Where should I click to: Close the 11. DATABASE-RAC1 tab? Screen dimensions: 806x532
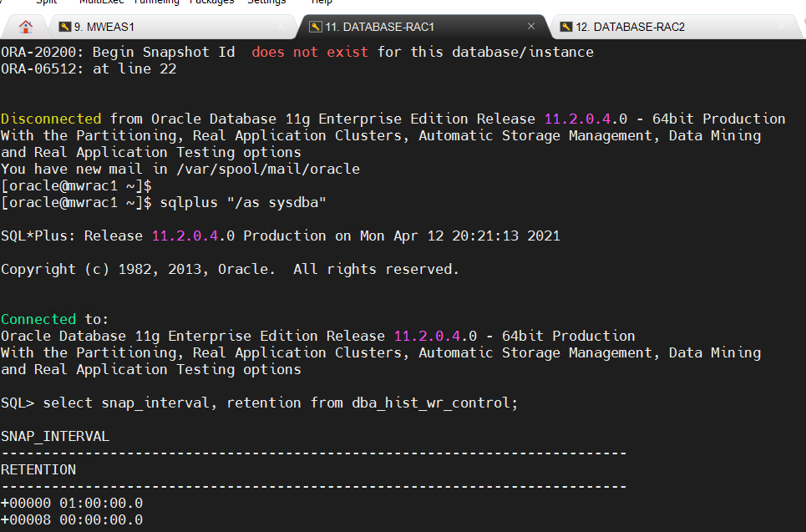pos(531,26)
